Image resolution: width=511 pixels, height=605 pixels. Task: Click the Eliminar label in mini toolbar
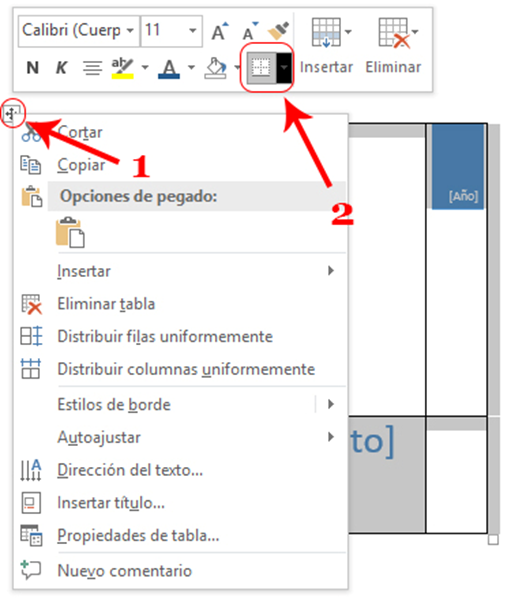coord(393,68)
